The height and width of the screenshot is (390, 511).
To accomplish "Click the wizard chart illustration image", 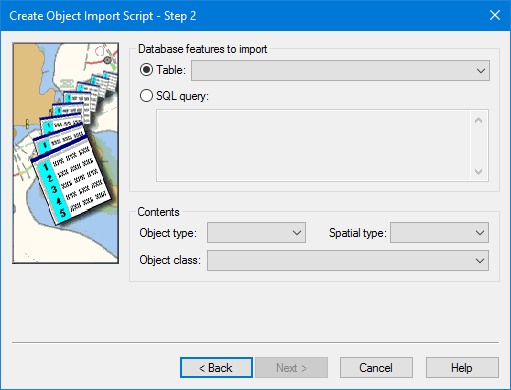I will click(66, 153).
